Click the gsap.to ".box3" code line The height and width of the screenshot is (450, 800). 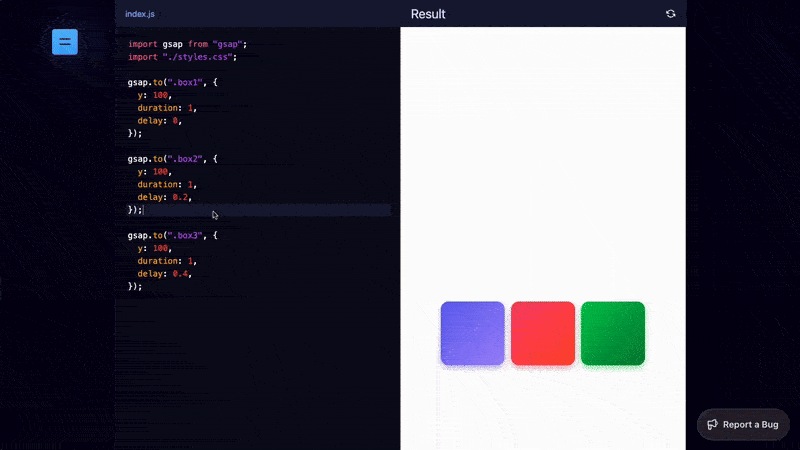click(172, 235)
